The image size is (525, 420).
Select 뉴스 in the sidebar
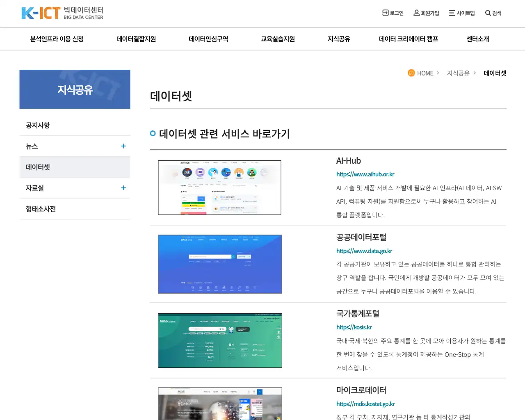75,146
